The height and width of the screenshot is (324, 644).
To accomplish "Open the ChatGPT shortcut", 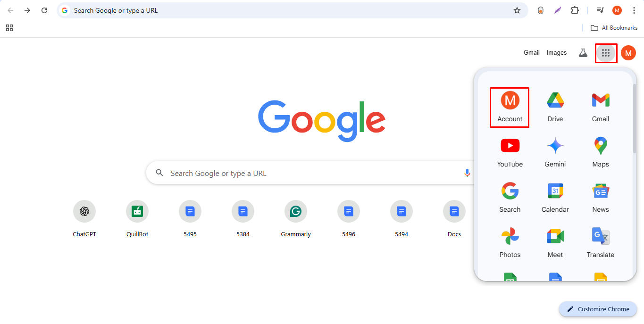I will (84, 211).
